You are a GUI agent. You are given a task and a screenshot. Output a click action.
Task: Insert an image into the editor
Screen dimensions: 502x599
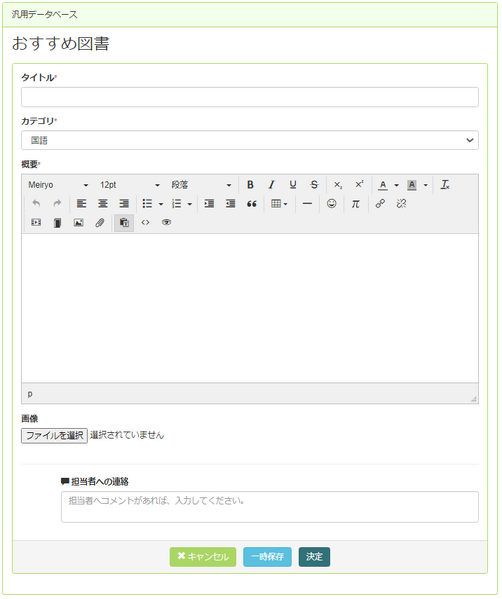point(79,222)
